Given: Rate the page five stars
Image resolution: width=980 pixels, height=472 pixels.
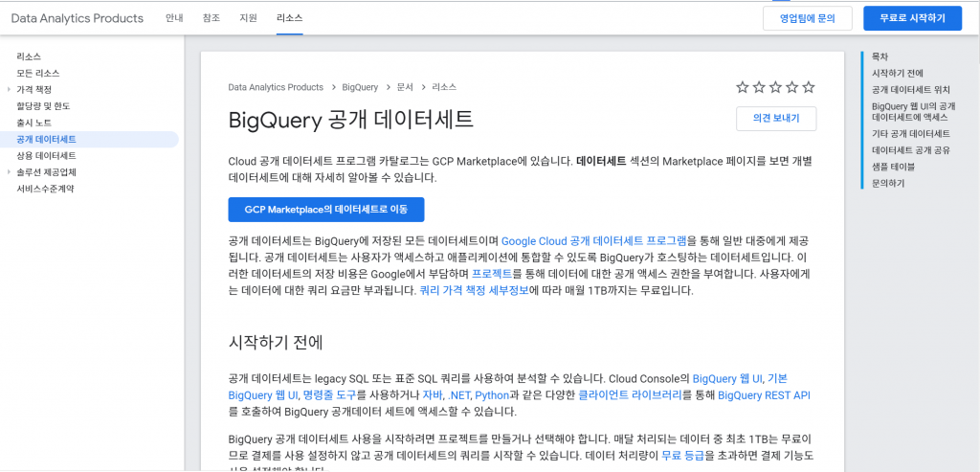Looking at the screenshot, I should [x=809, y=87].
